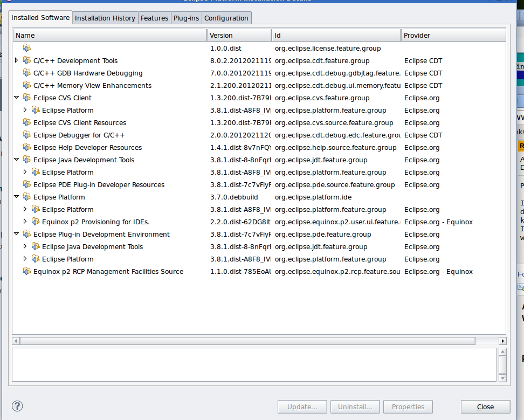
Task: Click the Eclipse CVS Client feature icon
Action: (27, 98)
